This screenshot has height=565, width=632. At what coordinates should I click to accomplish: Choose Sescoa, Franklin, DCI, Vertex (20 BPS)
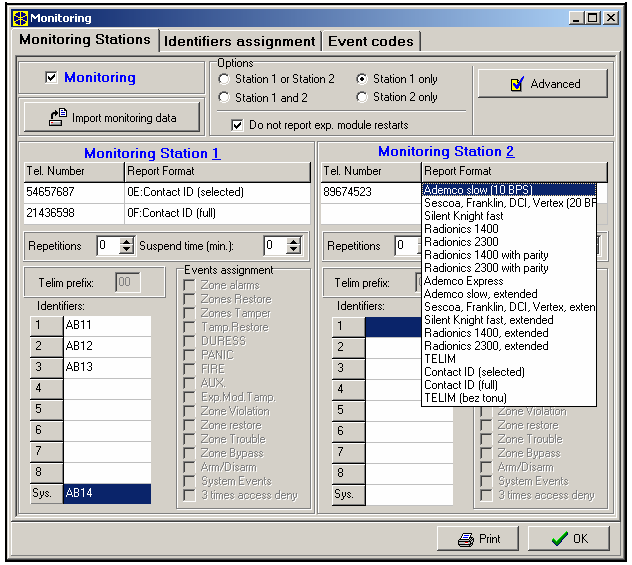click(x=509, y=203)
